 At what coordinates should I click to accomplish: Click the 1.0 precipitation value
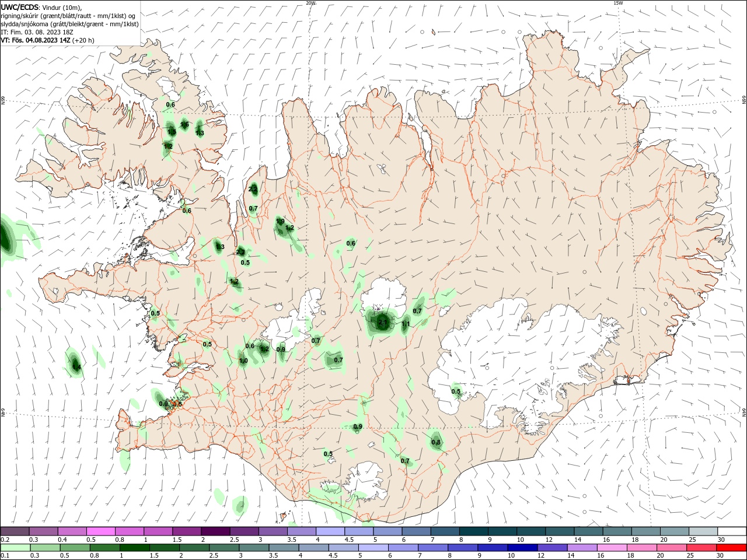tap(243, 361)
